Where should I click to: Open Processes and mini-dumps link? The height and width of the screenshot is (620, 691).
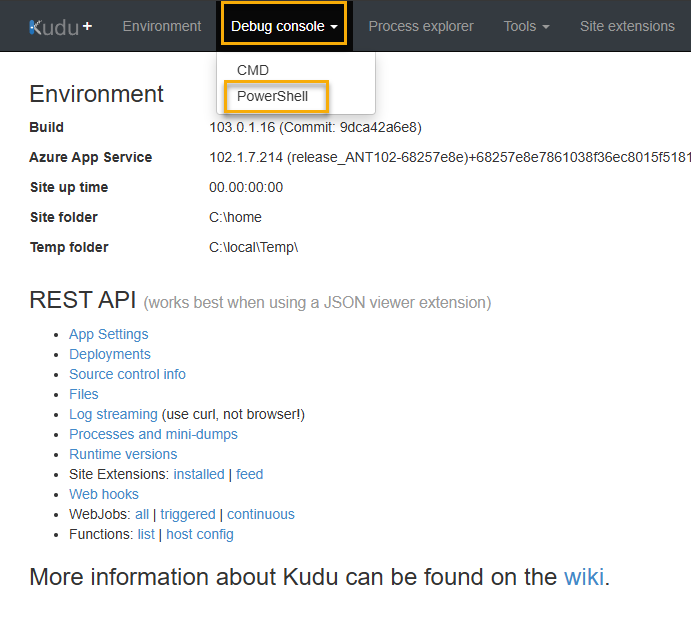point(153,434)
